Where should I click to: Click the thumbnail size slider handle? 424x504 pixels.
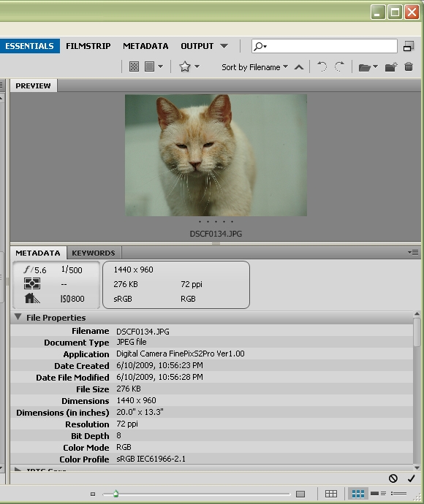[116, 494]
